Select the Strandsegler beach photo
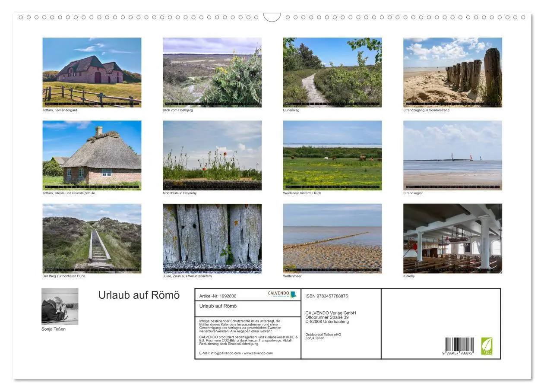 click(453, 155)
